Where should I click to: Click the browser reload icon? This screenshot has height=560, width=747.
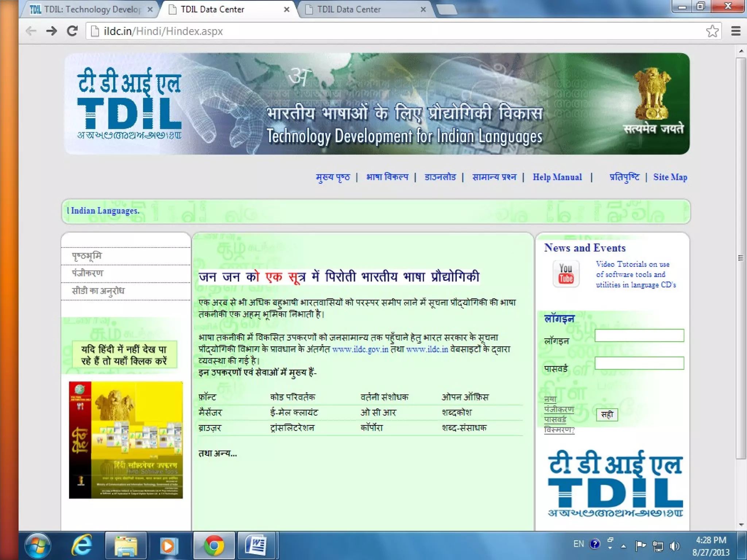72,31
